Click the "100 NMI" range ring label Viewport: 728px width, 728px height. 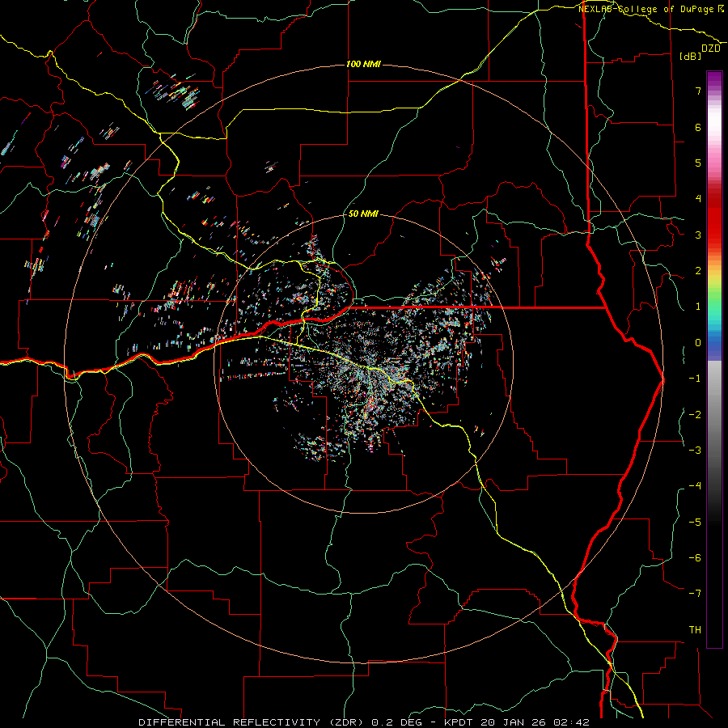pos(363,64)
